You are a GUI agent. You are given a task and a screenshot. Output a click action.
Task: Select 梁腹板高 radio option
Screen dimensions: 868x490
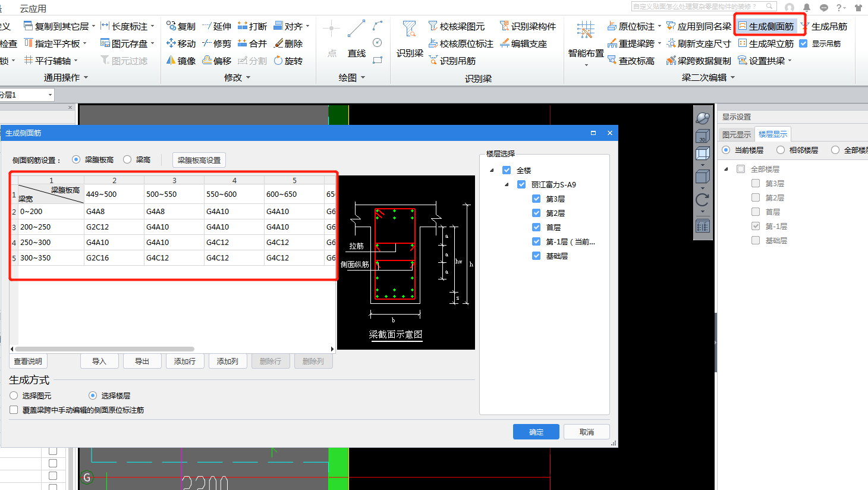click(76, 159)
